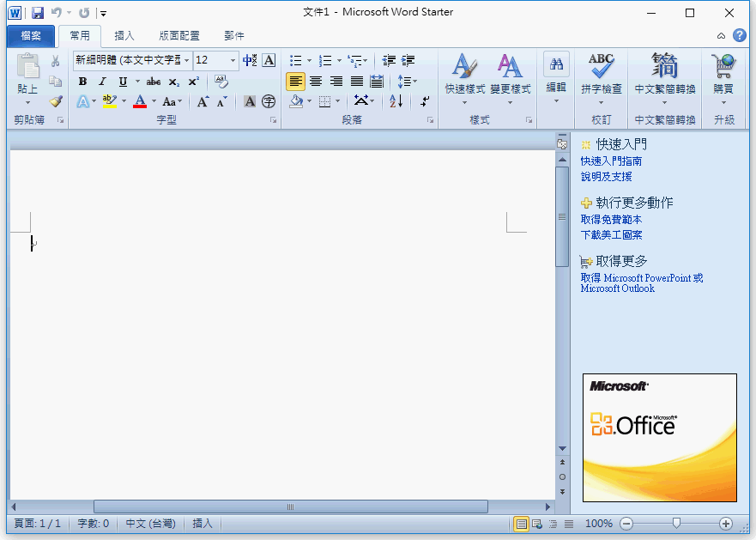Click the vertical scrollbar thumb
The image size is (756, 540).
(x=562, y=216)
